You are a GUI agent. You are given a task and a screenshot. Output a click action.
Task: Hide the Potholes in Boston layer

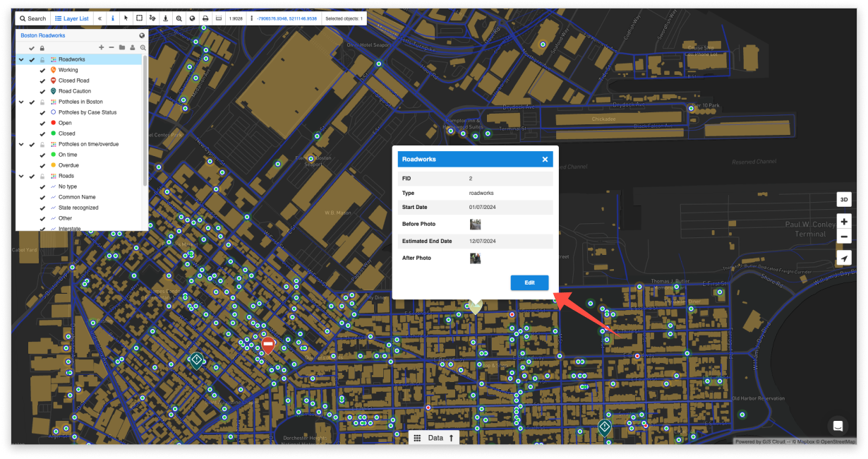[32, 101]
